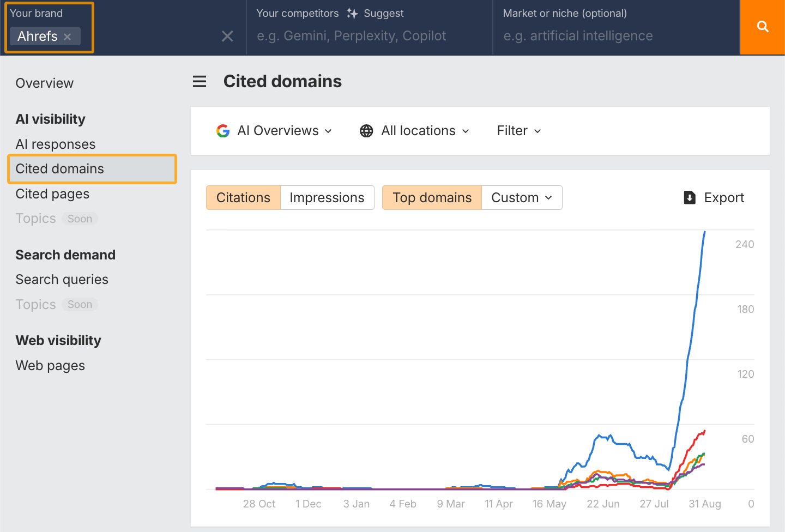The width and height of the screenshot is (785, 532).
Task: Toggle the hamburger sidebar menu icon
Action: click(200, 82)
